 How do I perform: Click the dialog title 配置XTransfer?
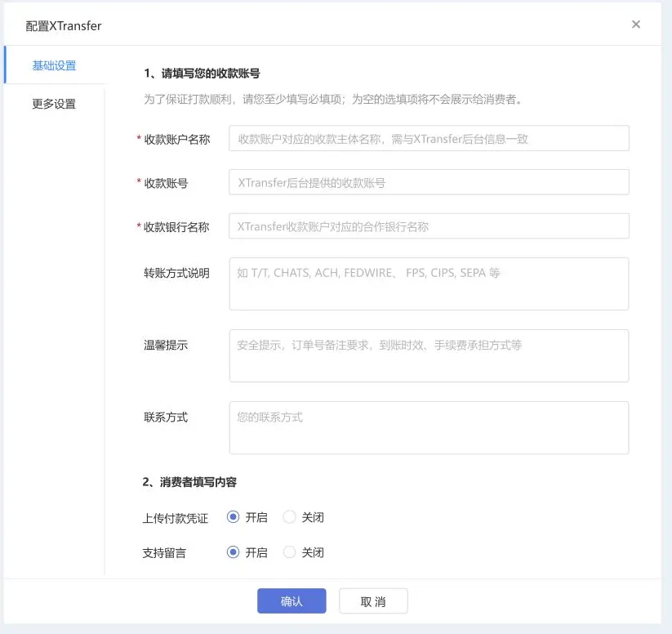(x=64, y=26)
